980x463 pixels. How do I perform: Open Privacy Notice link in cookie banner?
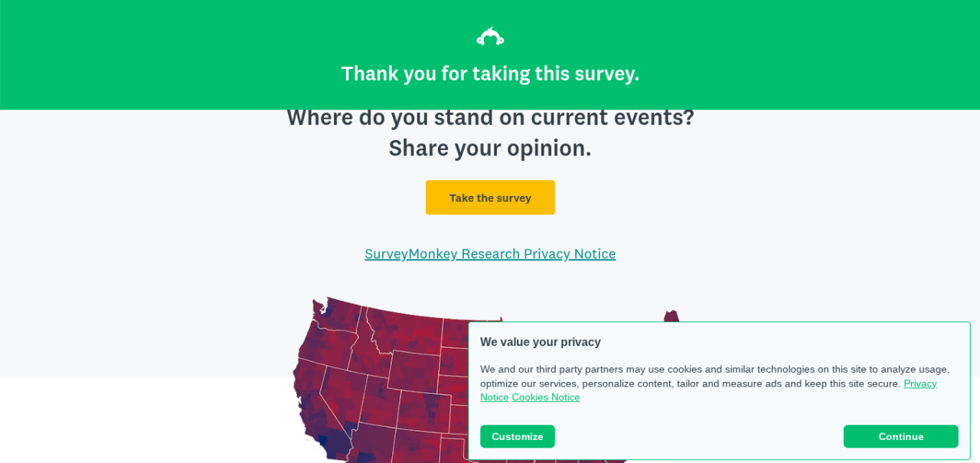click(x=920, y=383)
